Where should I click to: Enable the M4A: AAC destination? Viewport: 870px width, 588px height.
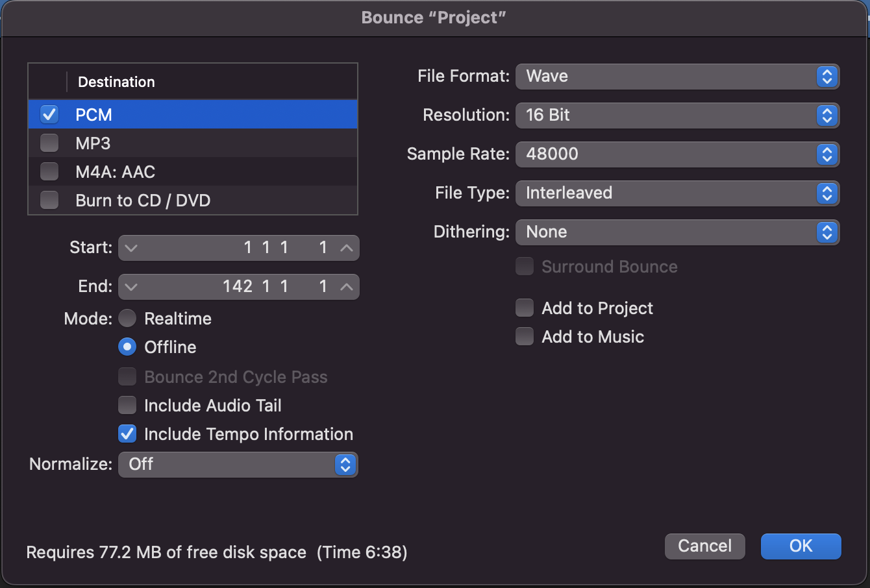coord(49,171)
